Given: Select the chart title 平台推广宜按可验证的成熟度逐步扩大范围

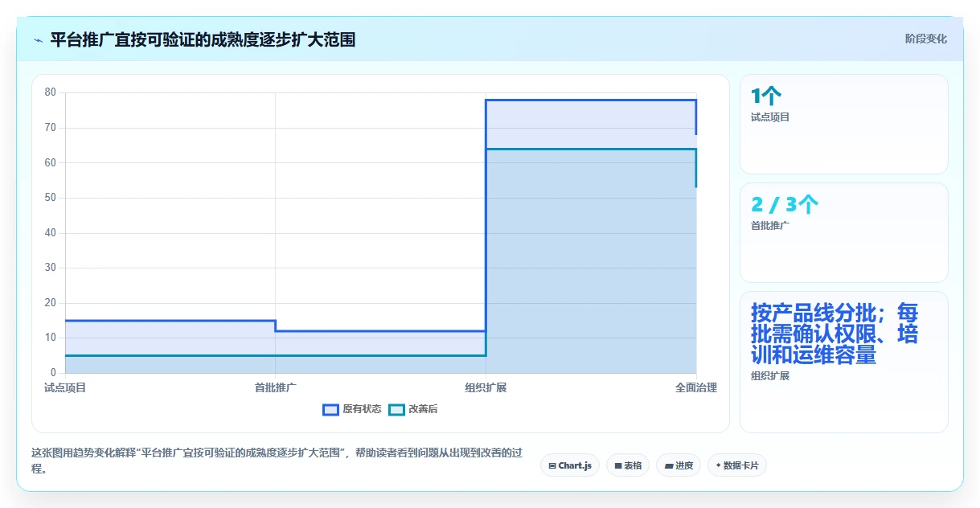Looking at the screenshot, I should click(203, 39).
